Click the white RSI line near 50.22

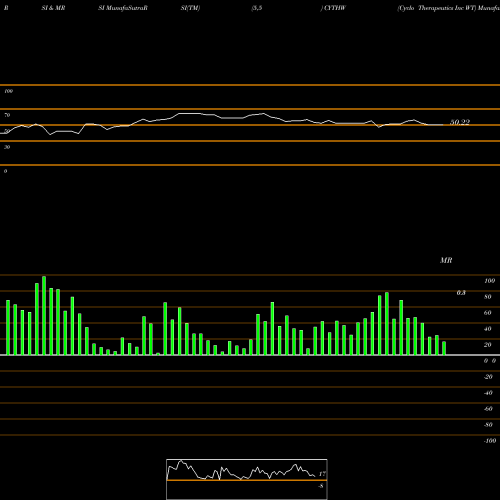(435, 125)
